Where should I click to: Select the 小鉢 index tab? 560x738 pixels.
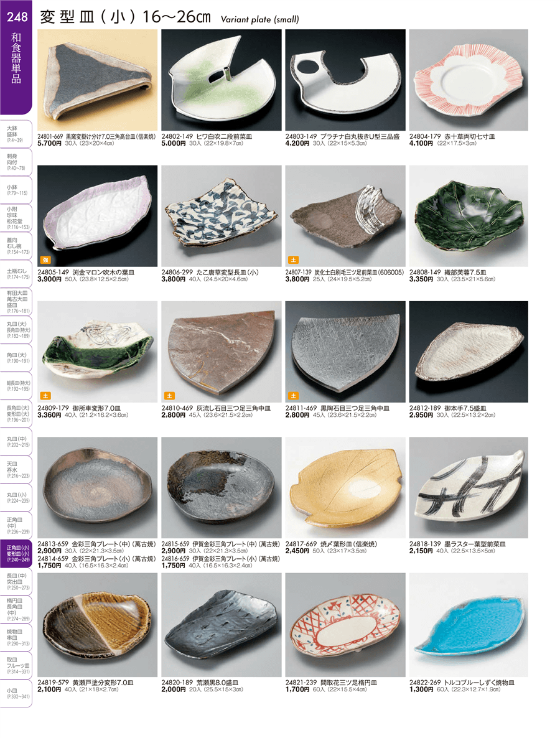(16, 190)
